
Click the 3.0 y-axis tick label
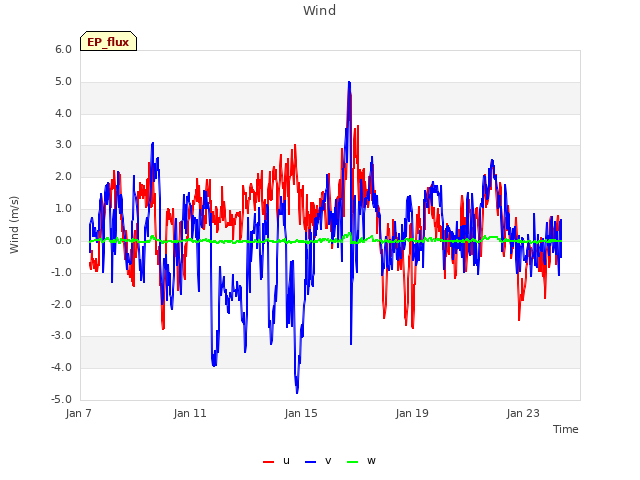(x=63, y=144)
